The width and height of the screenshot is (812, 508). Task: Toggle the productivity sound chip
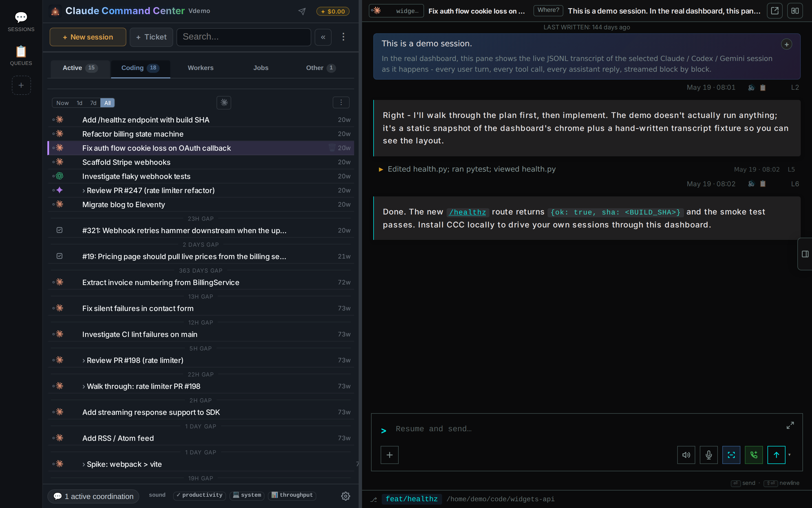[x=200, y=495]
